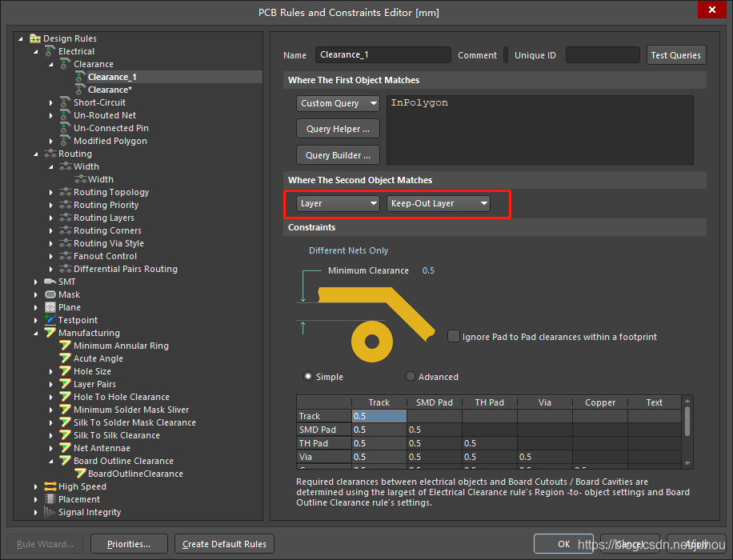Click the SMT rule category icon

(x=50, y=282)
